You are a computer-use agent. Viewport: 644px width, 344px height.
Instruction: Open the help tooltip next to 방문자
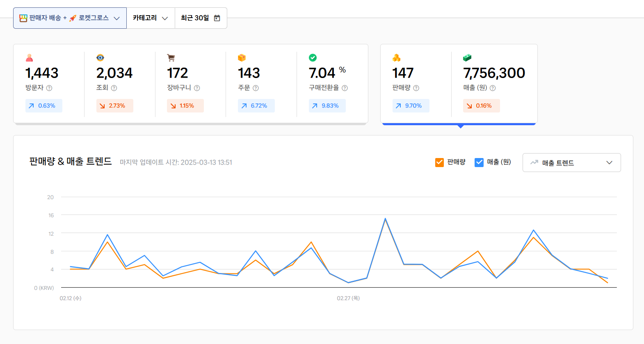pyautogui.click(x=49, y=88)
